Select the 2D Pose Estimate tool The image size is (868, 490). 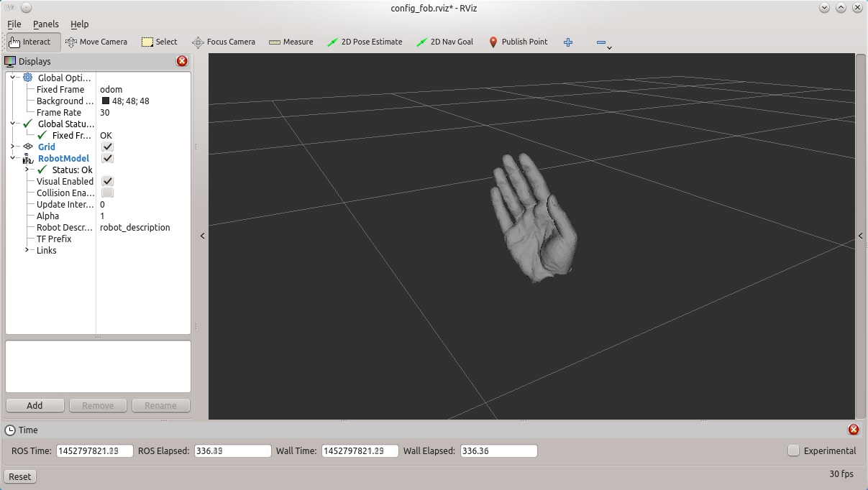365,42
